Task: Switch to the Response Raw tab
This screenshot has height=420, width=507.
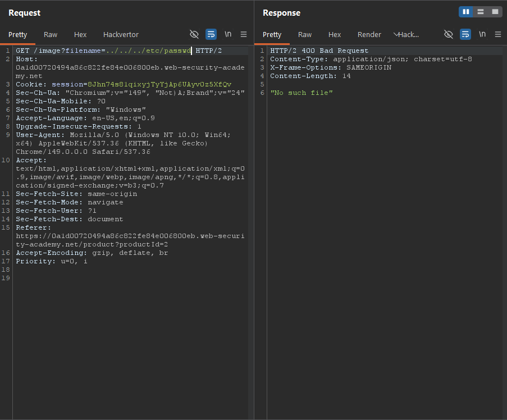Action: (305, 35)
